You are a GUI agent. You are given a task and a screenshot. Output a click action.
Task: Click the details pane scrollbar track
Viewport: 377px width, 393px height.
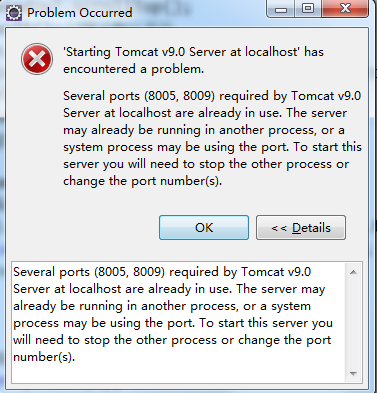pos(353,323)
